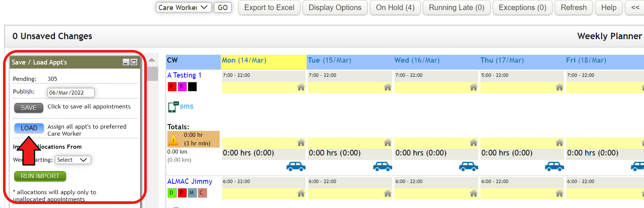This screenshot has width=644, height=208.
Task: Click the magenta R tag for A Testing 1
Action: [182, 87]
